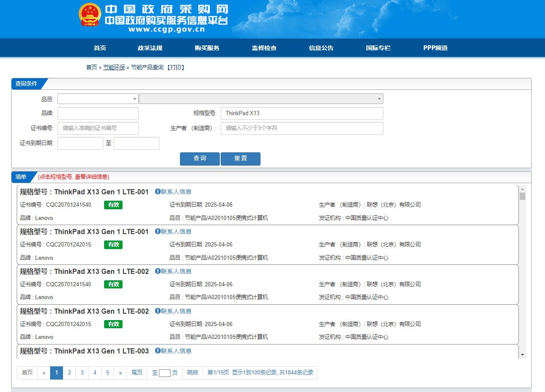Viewport: 545px width, 392px height.
Task: Focus the 品牌 brand input field
Action: 98,113
